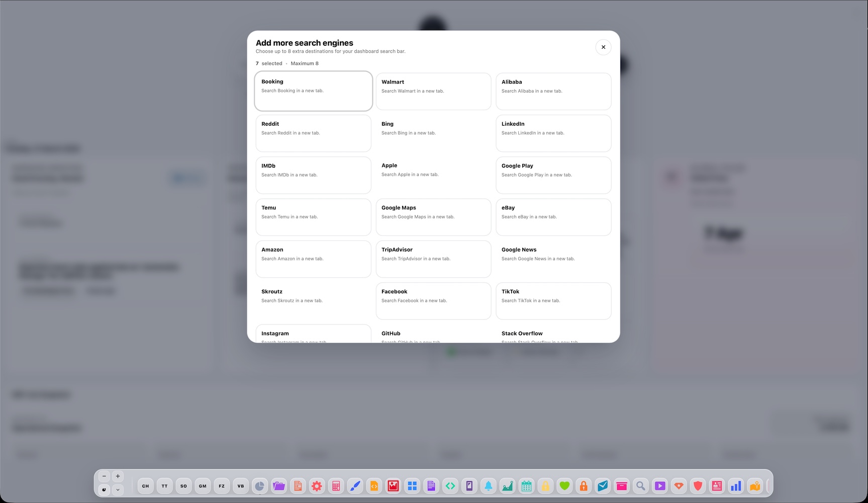This screenshot has height=503, width=868.
Task: Open the red shield icon in the dock
Action: [698, 486]
